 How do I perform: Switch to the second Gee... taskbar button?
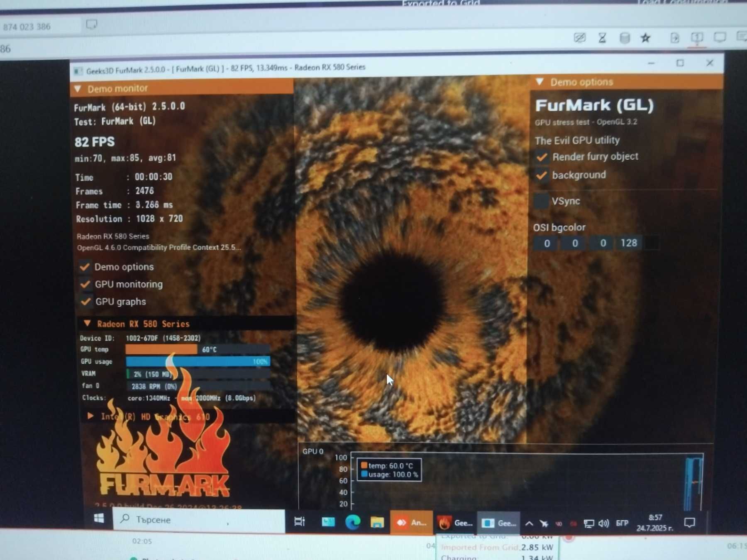pos(498,523)
